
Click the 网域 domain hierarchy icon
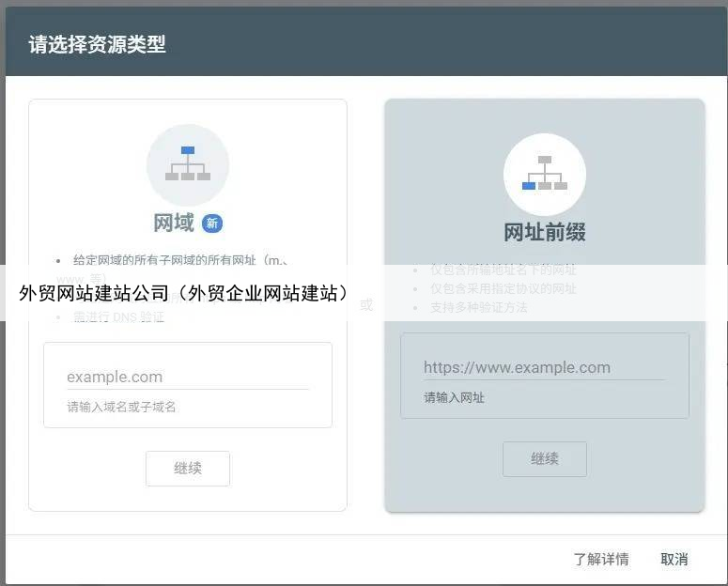click(188, 164)
